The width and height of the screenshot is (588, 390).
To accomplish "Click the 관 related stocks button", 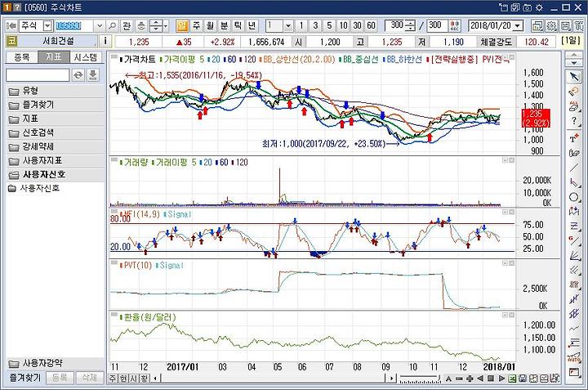I will coord(127,26).
